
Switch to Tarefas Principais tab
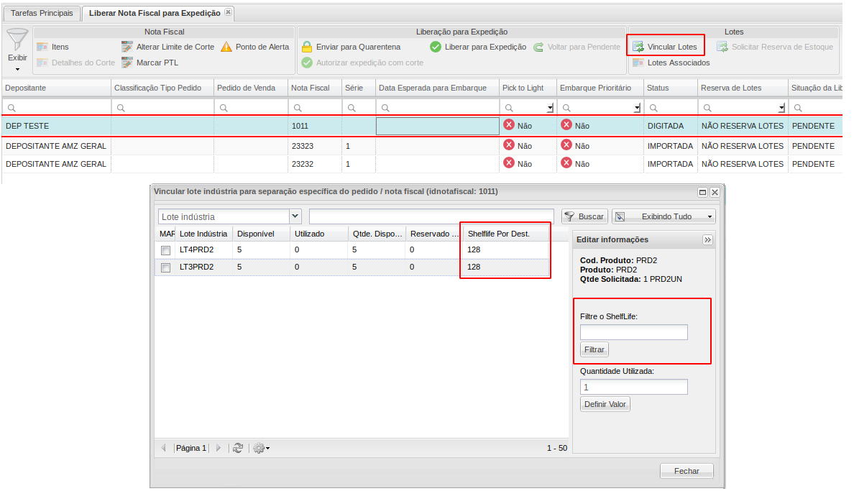tap(42, 13)
